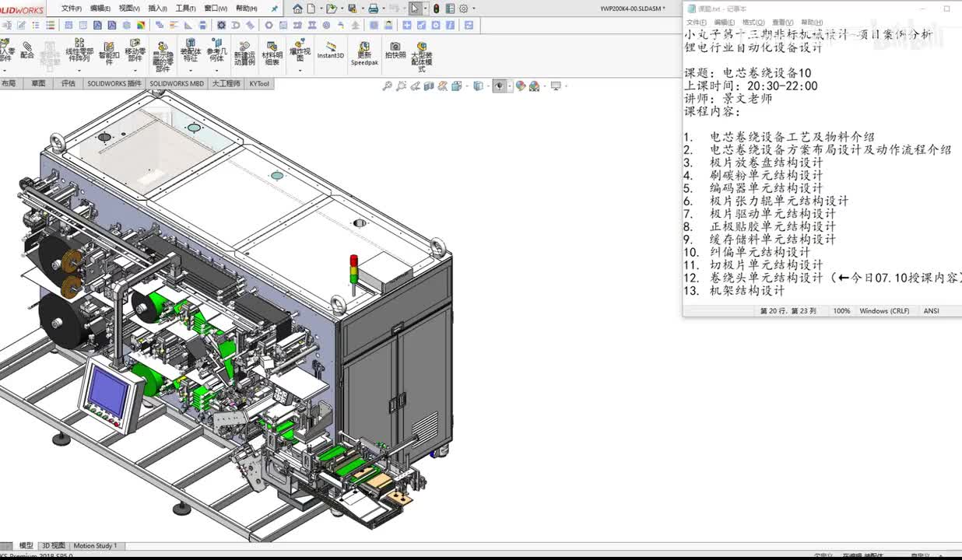Open the 工具 (Tools) menu
Image resolution: width=962 pixels, height=560 pixels.
pos(185,9)
